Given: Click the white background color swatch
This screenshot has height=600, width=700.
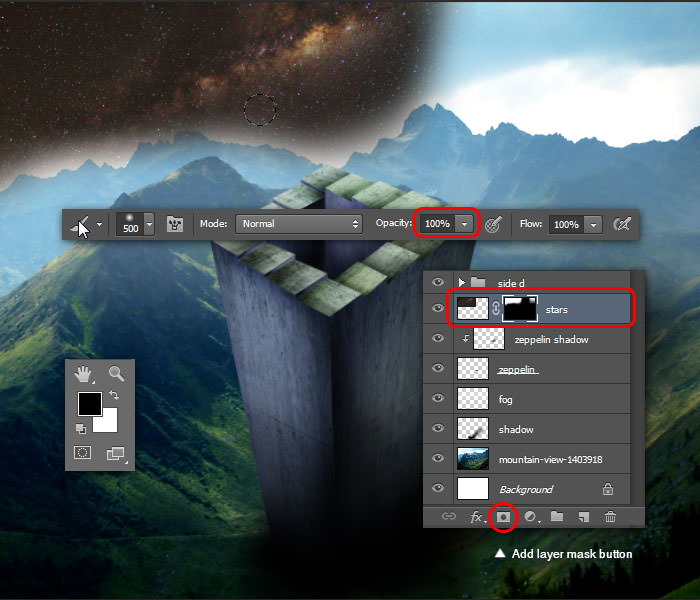Looking at the screenshot, I should coord(107,422).
